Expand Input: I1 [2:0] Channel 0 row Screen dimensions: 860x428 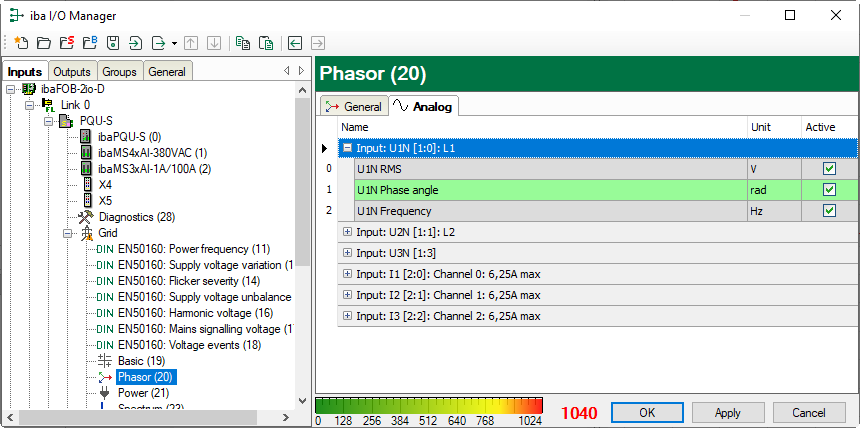tap(348, 274)
